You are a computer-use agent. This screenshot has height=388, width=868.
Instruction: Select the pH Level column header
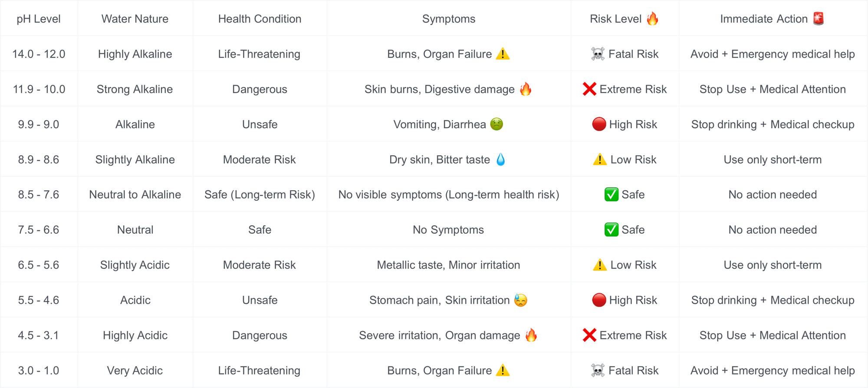coord(39,19)
